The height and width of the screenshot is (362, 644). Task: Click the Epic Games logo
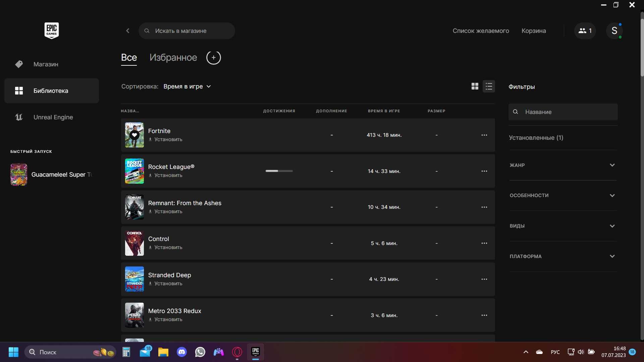click(52, 31)
